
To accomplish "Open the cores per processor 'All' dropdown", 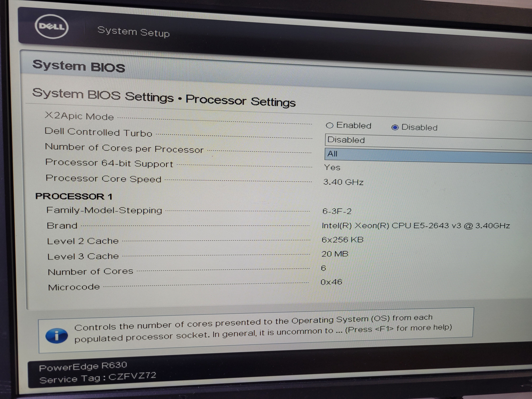I will click(x=428, y=156).
